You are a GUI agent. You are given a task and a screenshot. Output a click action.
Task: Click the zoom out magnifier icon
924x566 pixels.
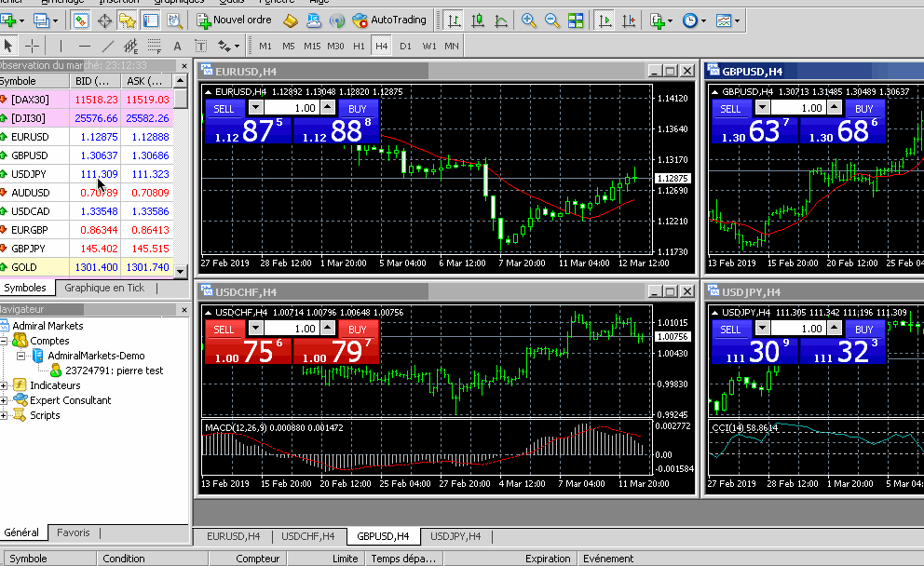click(552, 20)
